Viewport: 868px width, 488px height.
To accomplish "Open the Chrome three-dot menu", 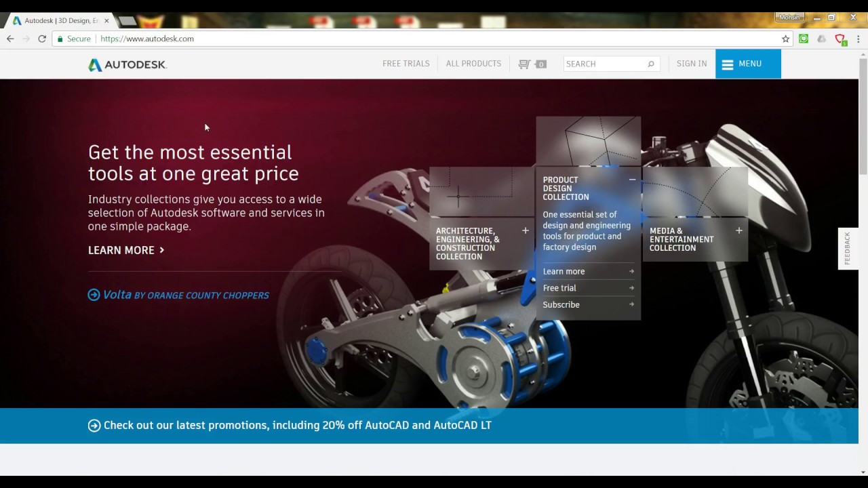I will (x=858, y=39).
